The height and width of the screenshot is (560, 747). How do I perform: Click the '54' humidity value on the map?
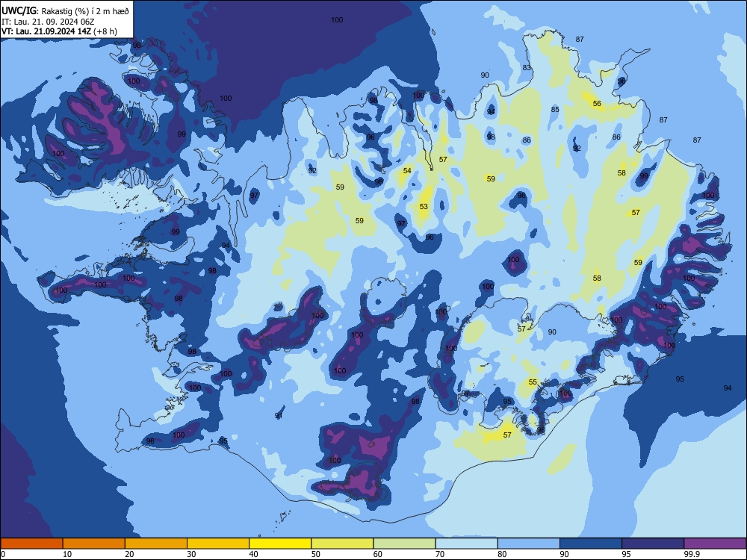pos(407,170)
